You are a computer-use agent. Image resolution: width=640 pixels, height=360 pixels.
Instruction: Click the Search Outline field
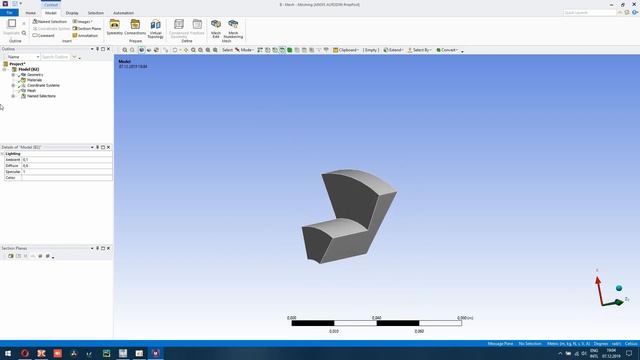[x=56, y=57]
